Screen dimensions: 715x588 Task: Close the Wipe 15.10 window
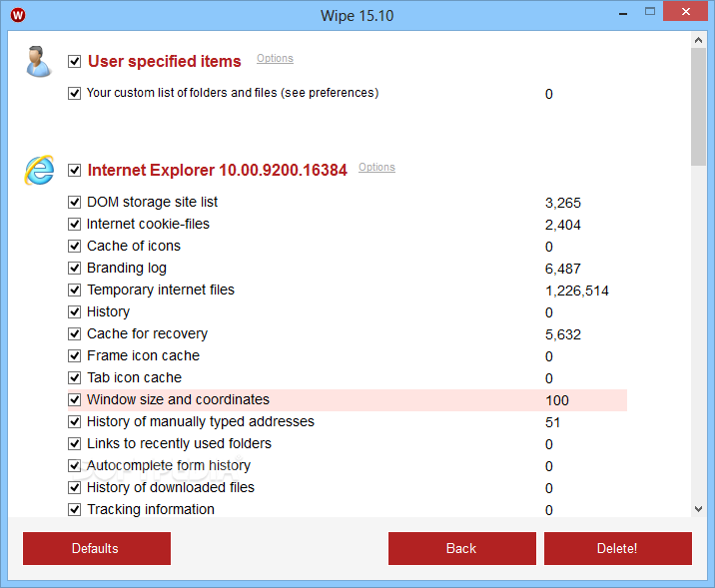tap(685, 12)
